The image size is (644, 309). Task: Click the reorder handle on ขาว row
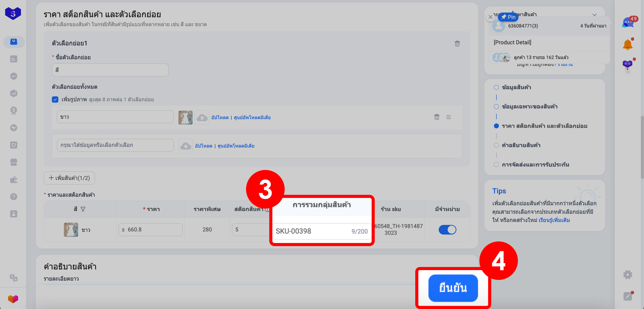(x=448, y=117)
